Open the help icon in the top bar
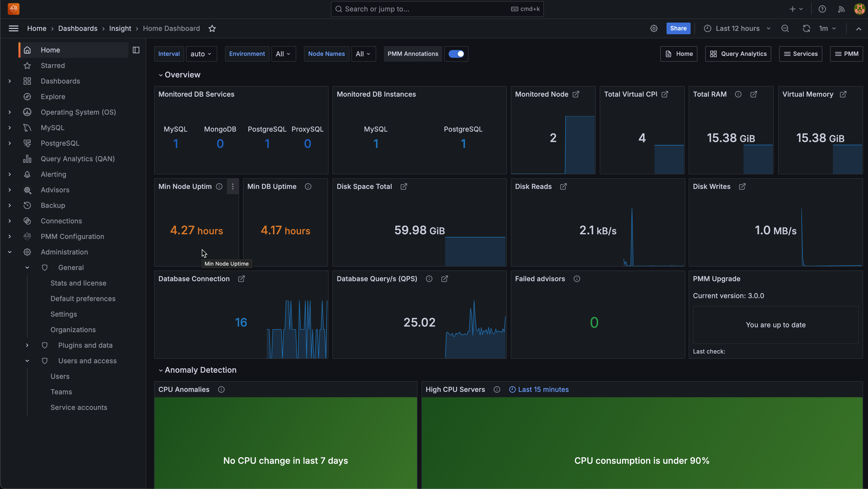Screen dimensions: 868x489 tap(822, 9)
